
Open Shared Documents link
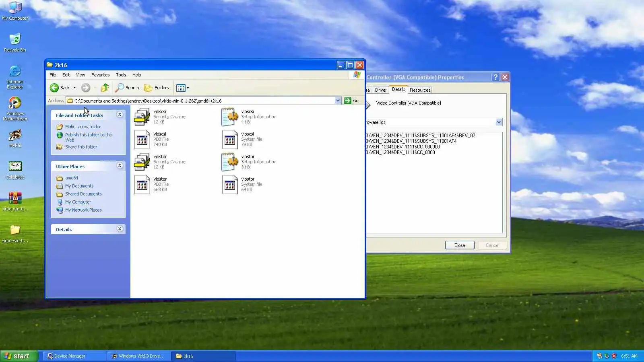point(83,194)
